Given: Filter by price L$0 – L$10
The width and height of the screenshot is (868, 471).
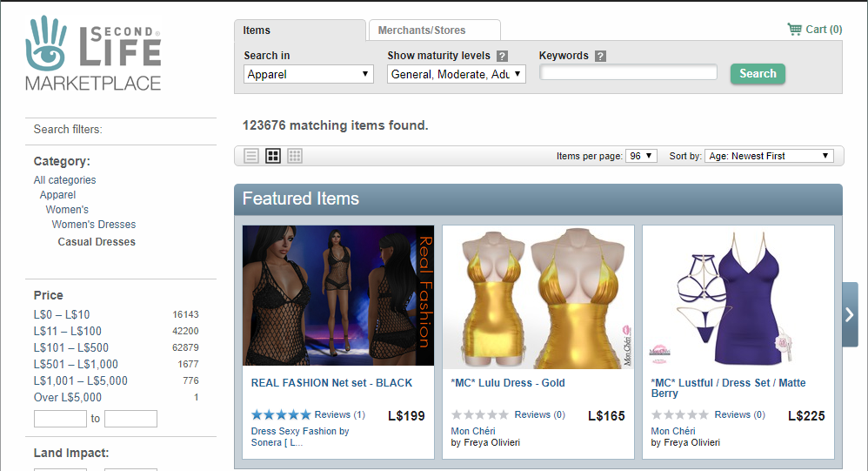Looking at the screenshot, I should 62,315.
